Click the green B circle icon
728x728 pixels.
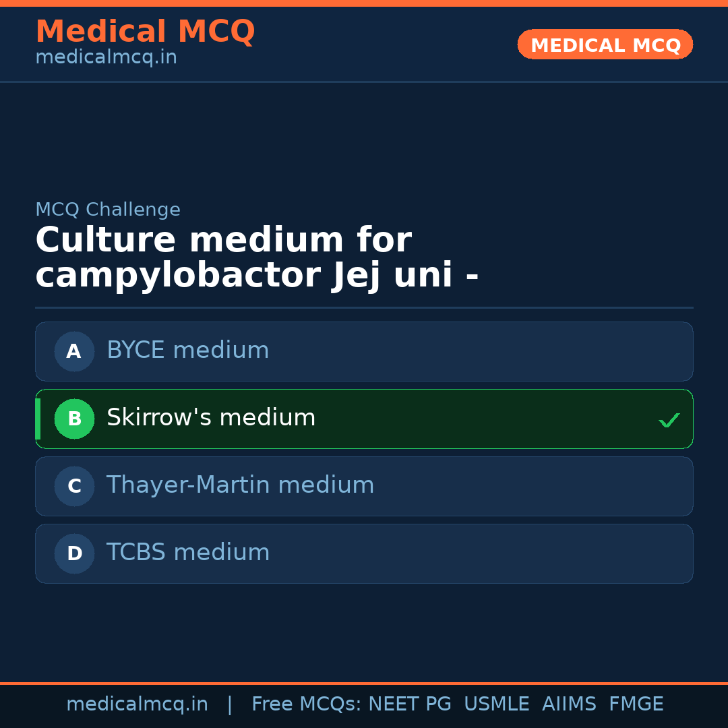coord(74,419)
